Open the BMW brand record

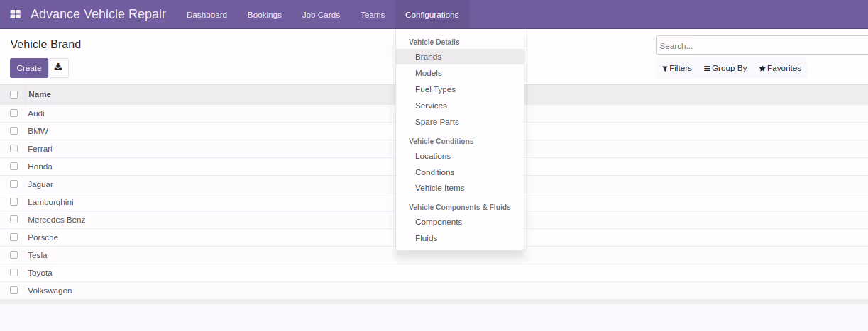[x=38, y=131]
